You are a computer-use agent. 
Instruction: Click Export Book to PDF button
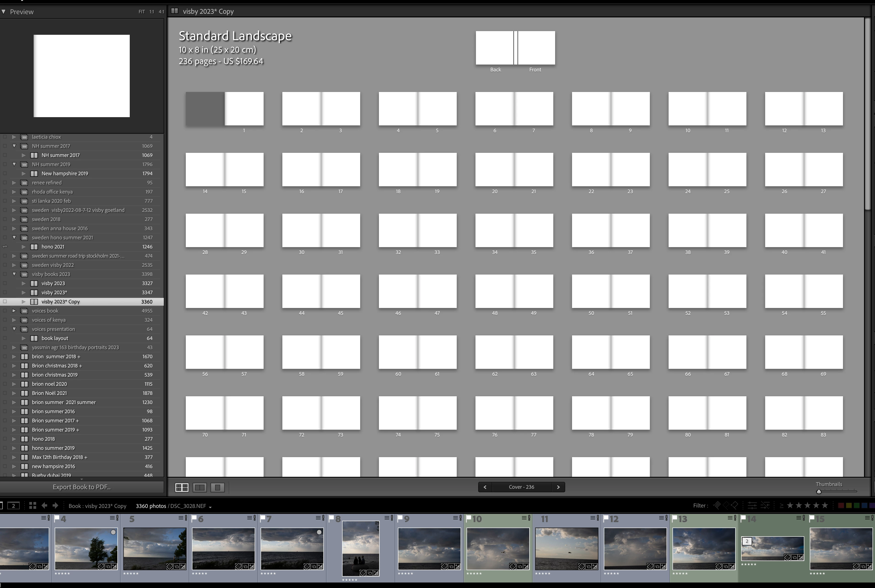81,487
